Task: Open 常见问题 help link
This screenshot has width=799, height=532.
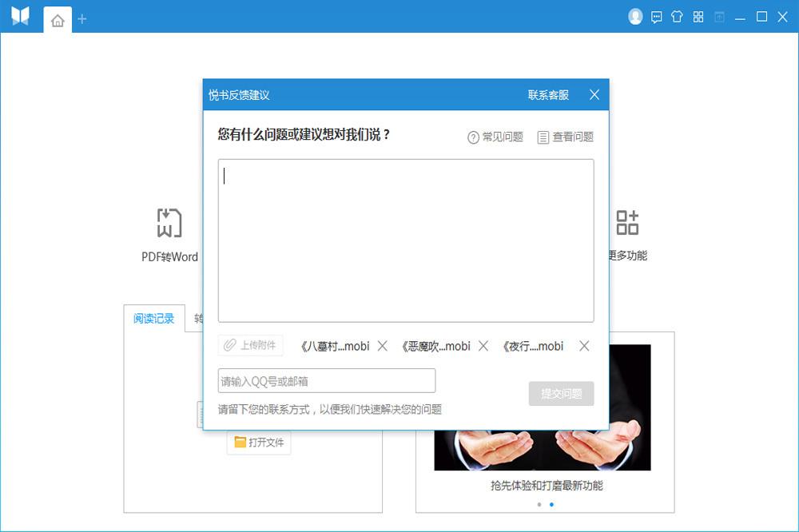Action: (x=495, y=137)
